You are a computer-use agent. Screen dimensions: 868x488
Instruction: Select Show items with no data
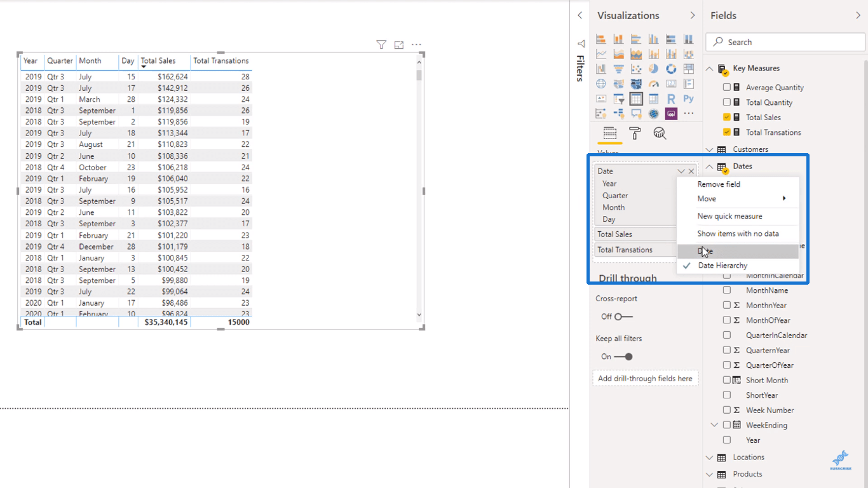click(738, 234)
